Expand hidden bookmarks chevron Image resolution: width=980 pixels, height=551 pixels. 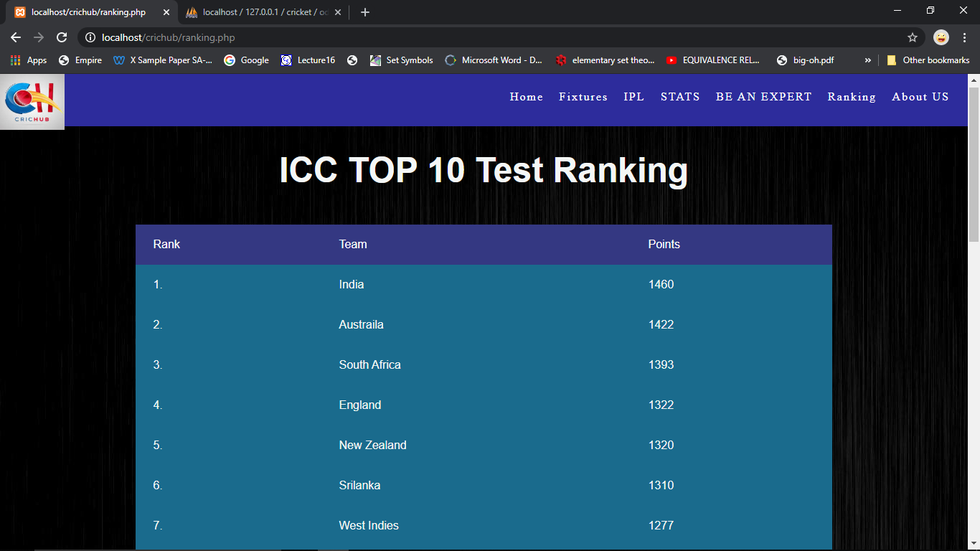pos(868,60)
